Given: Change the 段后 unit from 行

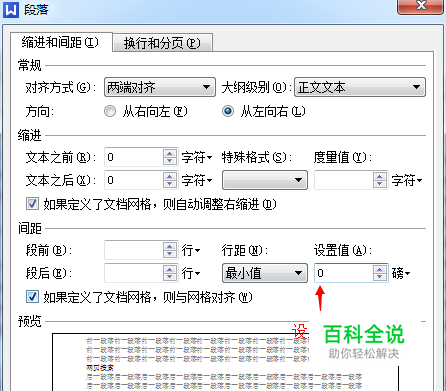Looking at the screenshot, I should tap(191, 273).
